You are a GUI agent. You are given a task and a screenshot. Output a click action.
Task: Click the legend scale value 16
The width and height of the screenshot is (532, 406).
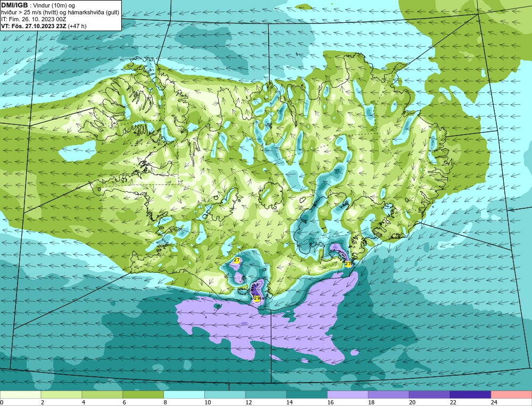click(x=330, y=402)
